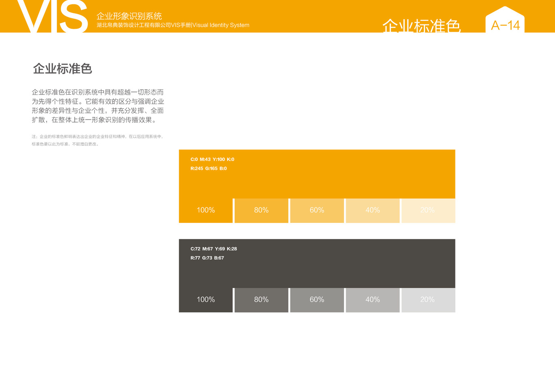555x392 pixels.
Task: Click the 'Visual Identity System' subtitle line
Action: pos(173,25)
